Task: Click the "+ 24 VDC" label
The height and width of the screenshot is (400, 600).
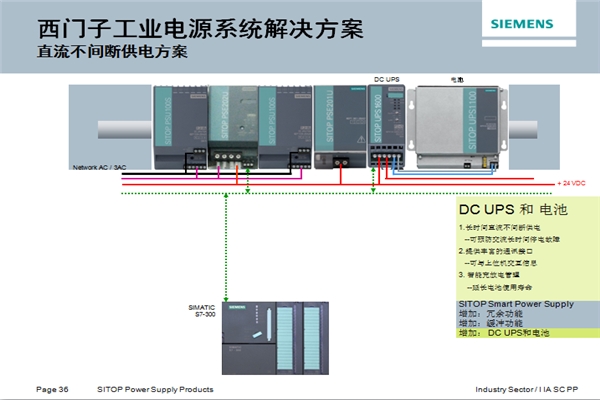Action: (571, 183)
